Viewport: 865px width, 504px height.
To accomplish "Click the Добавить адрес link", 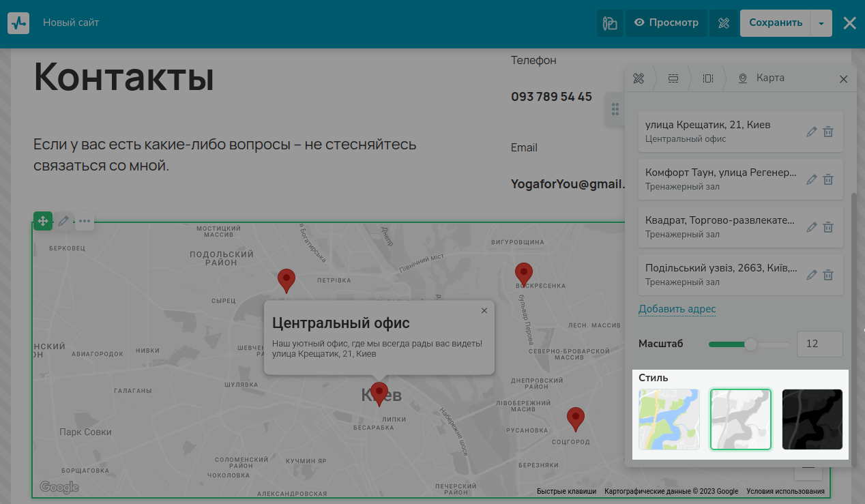I will pos(677,309).
